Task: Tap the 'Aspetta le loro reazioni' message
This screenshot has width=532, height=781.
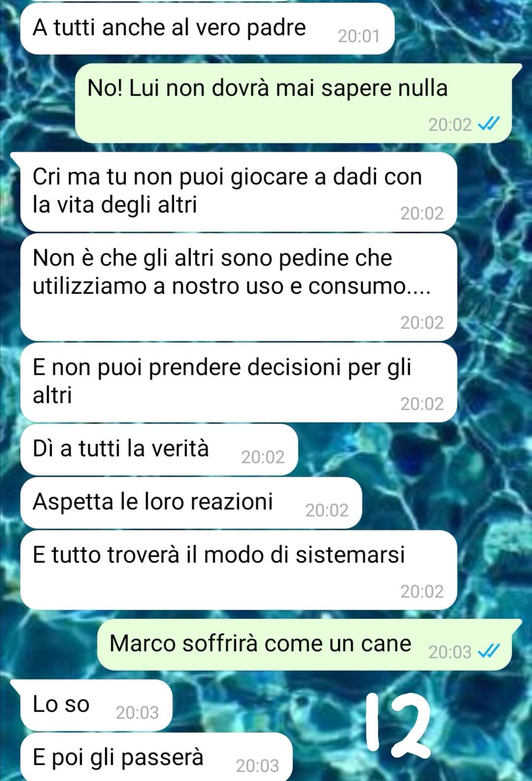Action: (x=191, y=503)
